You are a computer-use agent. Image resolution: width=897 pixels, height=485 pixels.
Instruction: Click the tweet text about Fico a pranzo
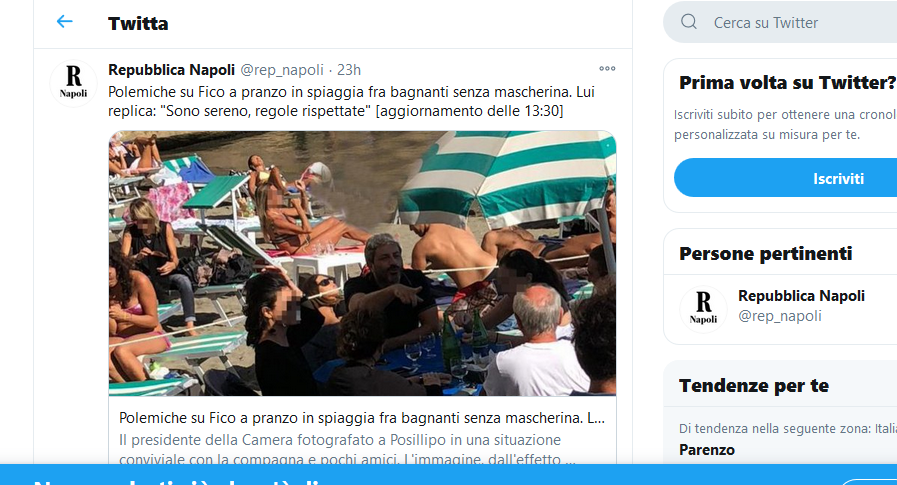(x=351, y=101)
